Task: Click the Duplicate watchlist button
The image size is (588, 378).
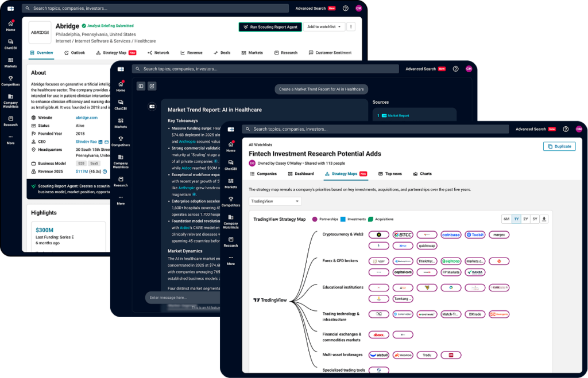Action: [x=559, y=146]
